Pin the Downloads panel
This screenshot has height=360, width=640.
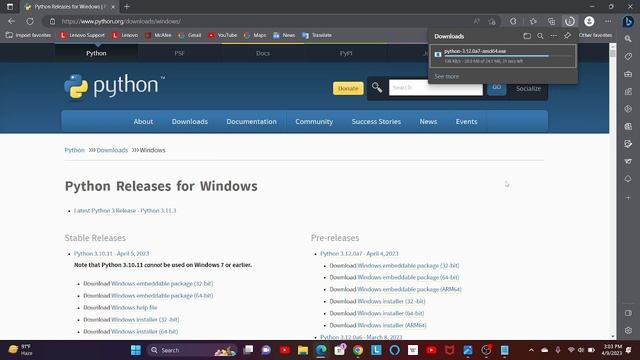coord(567,36)
